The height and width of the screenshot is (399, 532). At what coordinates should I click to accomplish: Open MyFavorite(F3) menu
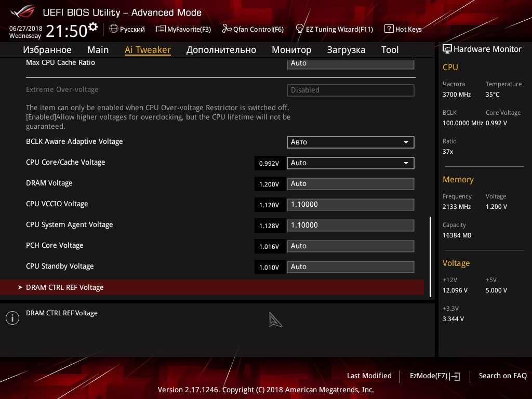[183, 29]
